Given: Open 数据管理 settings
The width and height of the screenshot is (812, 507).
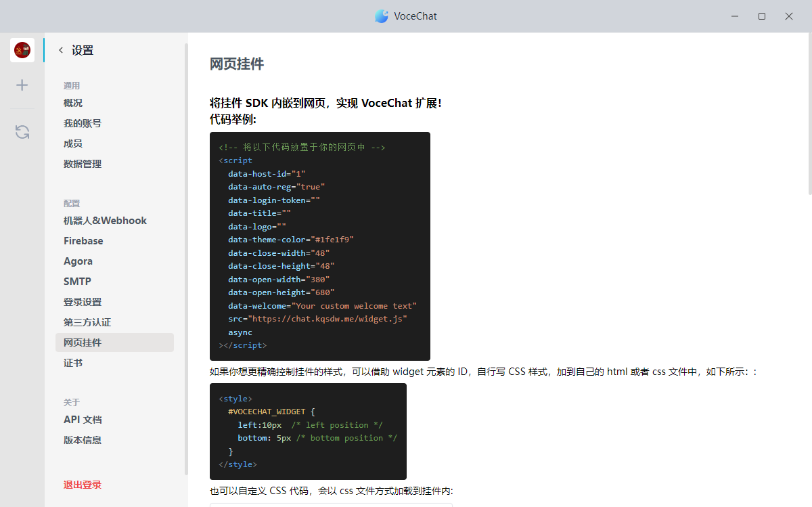Looking at the screenshot, I should pos(83,164).
